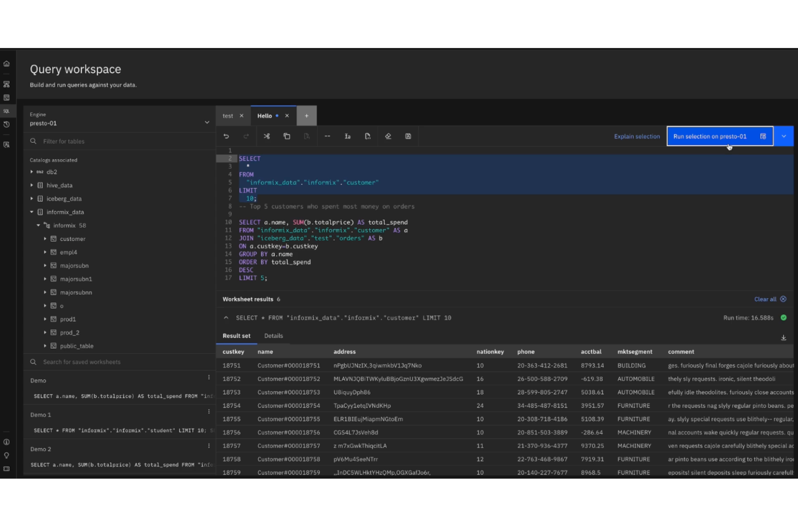Clear the worksheet with the eraser icon
Screen dimensions: 798x532
pos(388,136)
